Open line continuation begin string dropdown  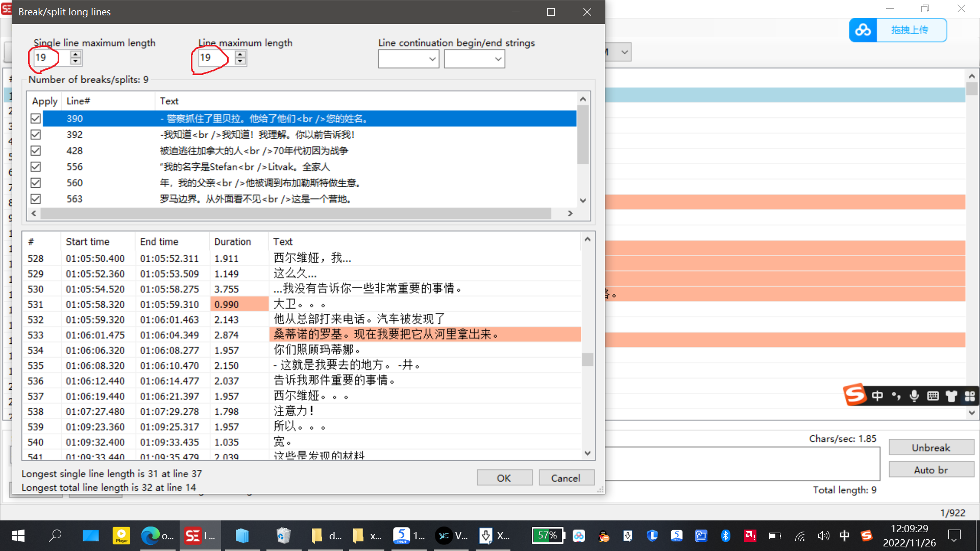(432, 59)
